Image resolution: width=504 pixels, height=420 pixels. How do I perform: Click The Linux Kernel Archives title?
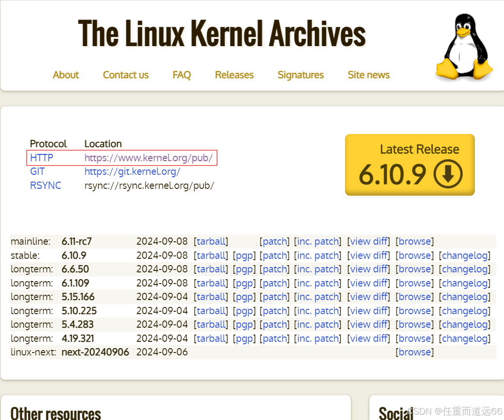[x=222, y=34]
